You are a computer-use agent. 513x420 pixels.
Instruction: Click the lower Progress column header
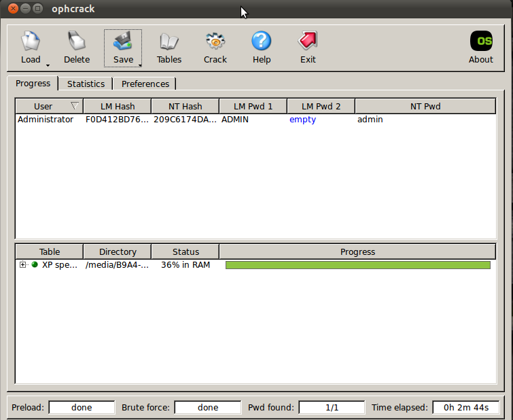pyautogui.click(x=357, y=251)
